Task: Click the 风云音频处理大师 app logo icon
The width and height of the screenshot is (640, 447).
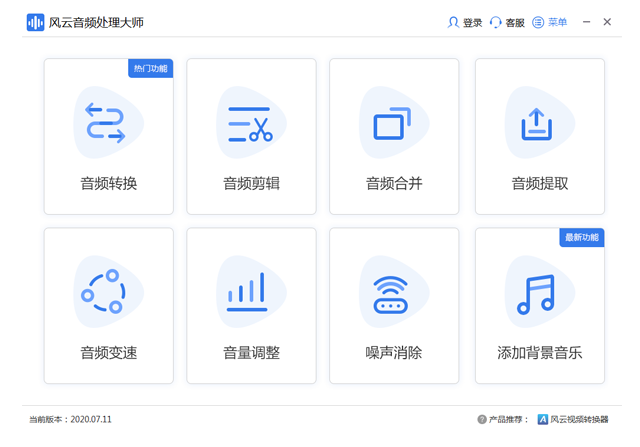Action: coord(35,22)
